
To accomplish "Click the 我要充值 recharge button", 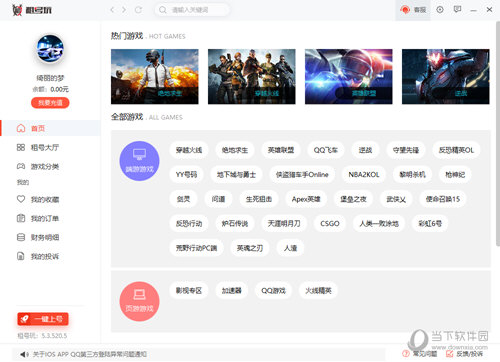I will 50,103.
